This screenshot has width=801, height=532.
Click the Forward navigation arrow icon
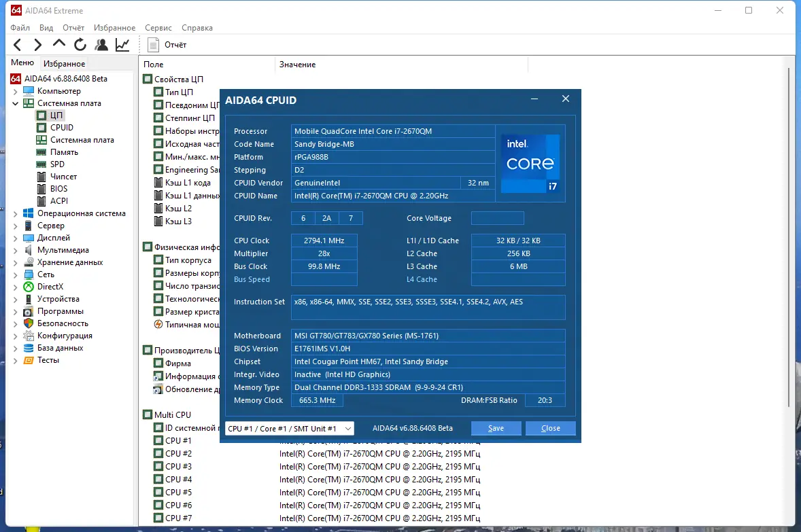pyautogui.click(x=38, y=45)
